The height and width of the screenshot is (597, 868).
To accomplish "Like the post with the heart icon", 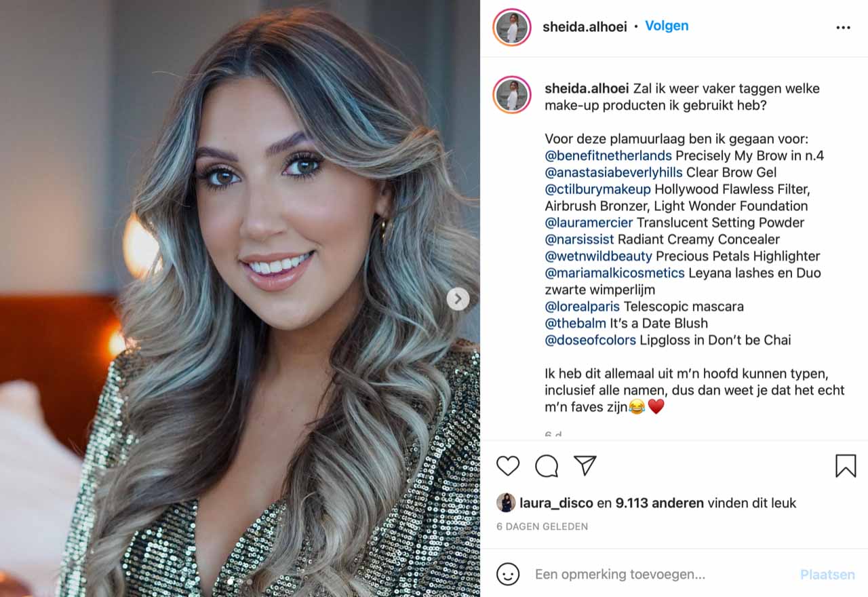I will tap(508, 466).
